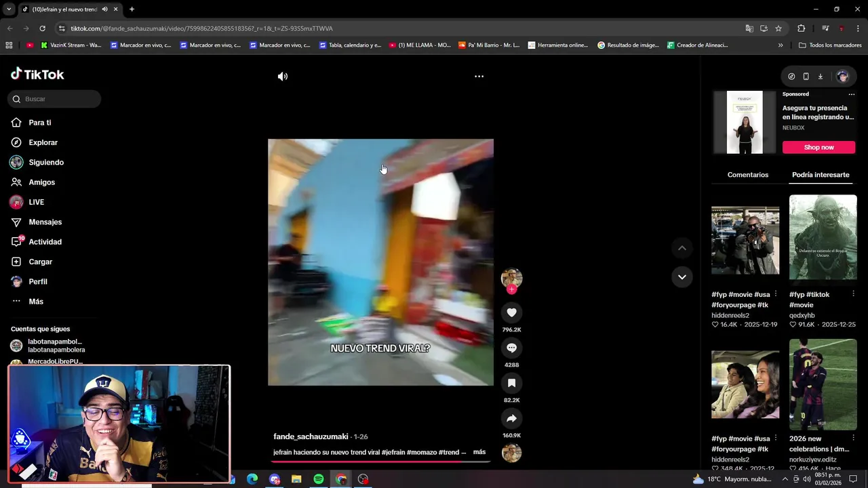
Task: Open the get coins icon in the top pill
Action: pyautogui.click(x=791, y=77)
